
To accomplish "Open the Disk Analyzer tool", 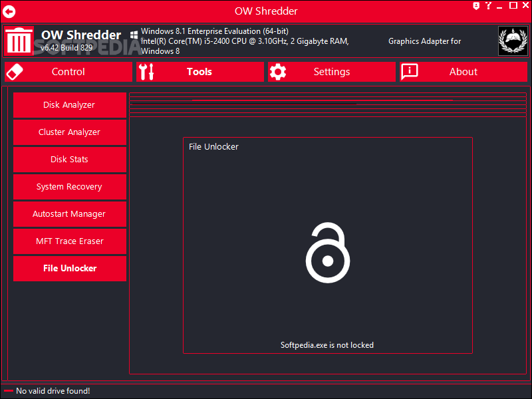I will pos(70,105).
